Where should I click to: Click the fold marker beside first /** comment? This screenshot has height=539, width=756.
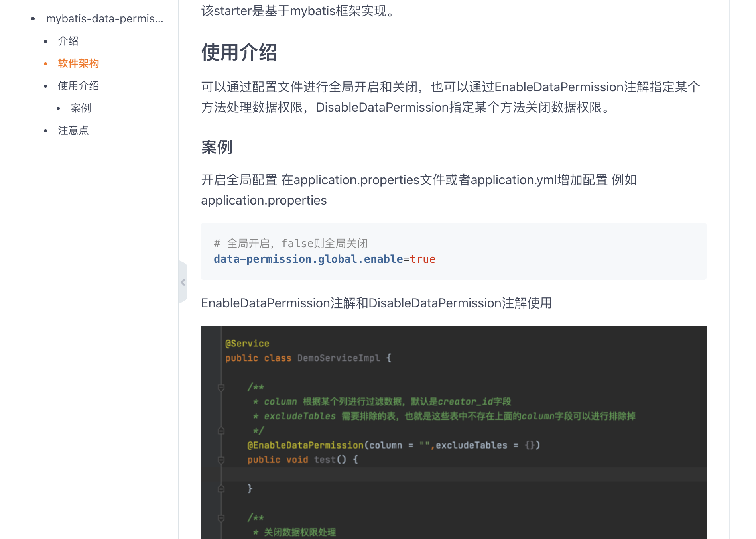[221, 387]
